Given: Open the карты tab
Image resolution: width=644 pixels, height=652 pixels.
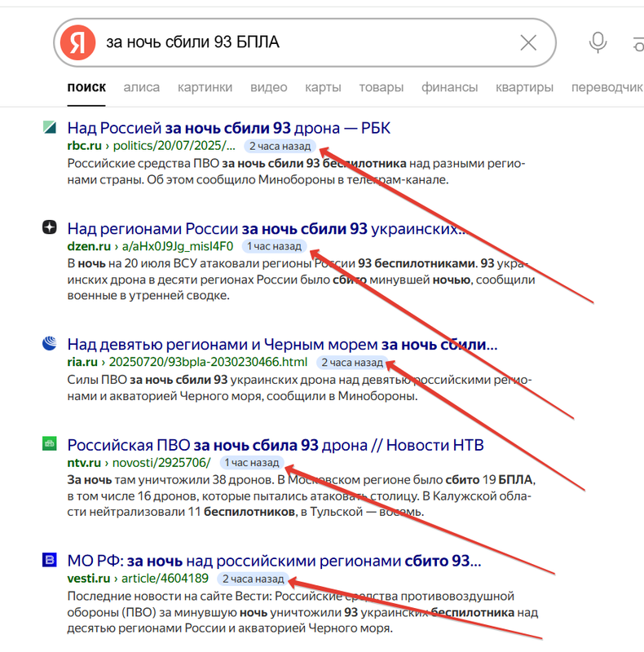Looking at the screenshot, I should pyautogui.click(x=323, y=87).
